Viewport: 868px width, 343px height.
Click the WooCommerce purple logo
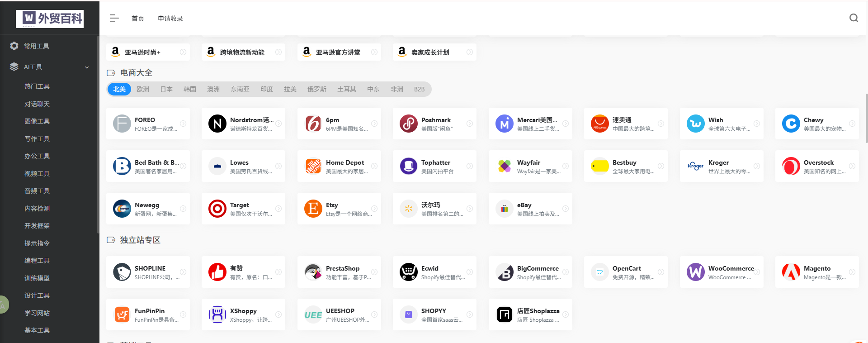pos(695,272)
